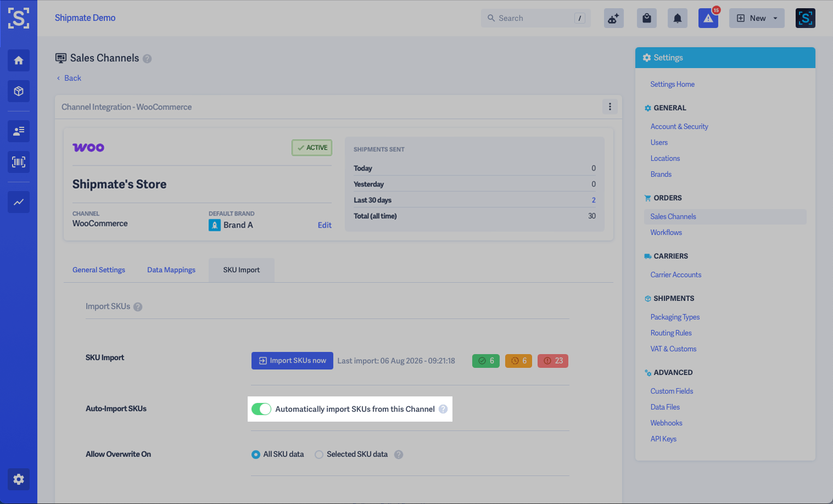Open Shipmate Demo link
This screenshot has height=504, width=833.
(85, 18)
